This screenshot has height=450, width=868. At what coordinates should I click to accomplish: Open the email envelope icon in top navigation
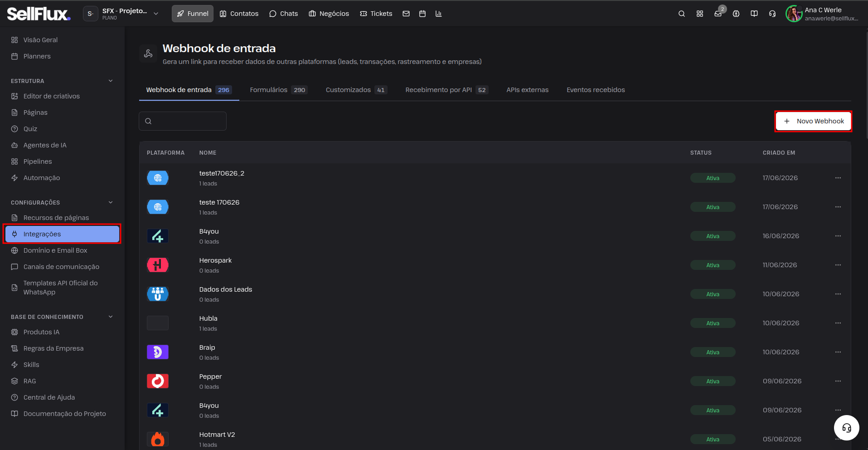pyautogui.click(x=406, y=14)
